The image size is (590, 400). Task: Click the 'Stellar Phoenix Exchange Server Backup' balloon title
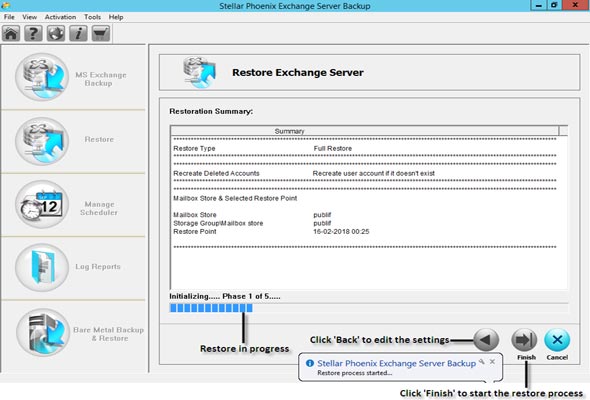(397, 363)
